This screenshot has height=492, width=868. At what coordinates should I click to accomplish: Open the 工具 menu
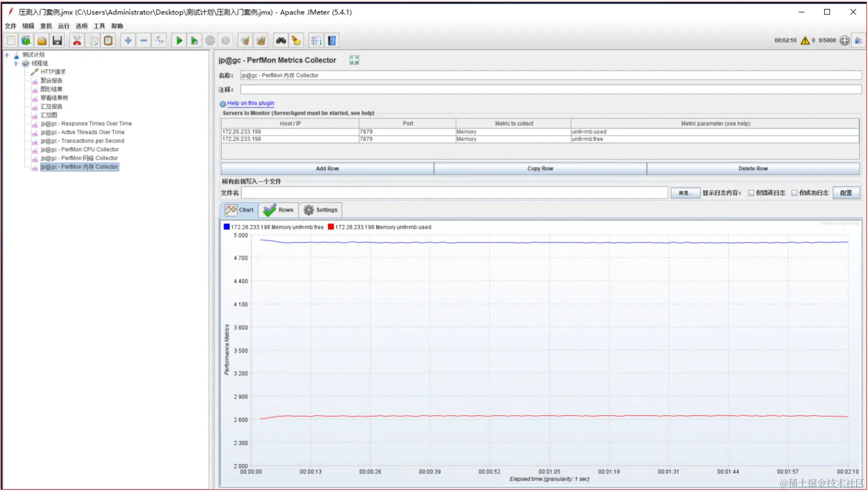click(99, 26)
